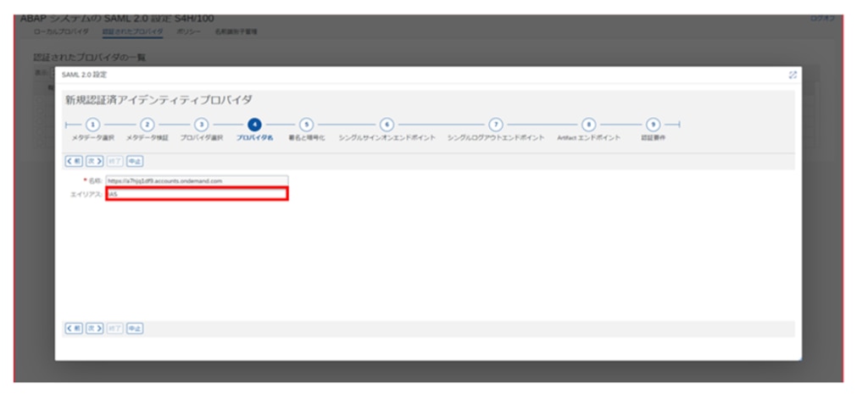The height and width of the screenshot is (400, 868).
Task: Maximize the SAML 2.0 設定 dialog
Action: [793, 75]
